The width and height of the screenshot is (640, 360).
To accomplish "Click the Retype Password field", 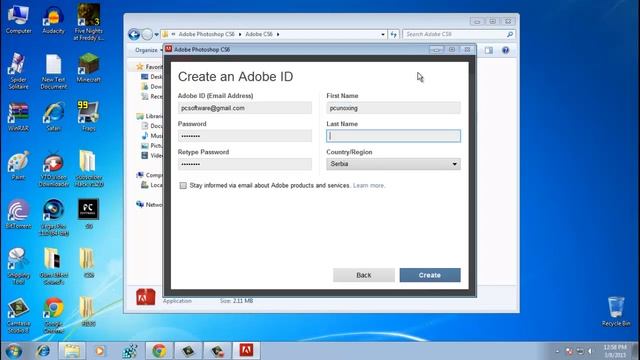I will pos(245,164).
